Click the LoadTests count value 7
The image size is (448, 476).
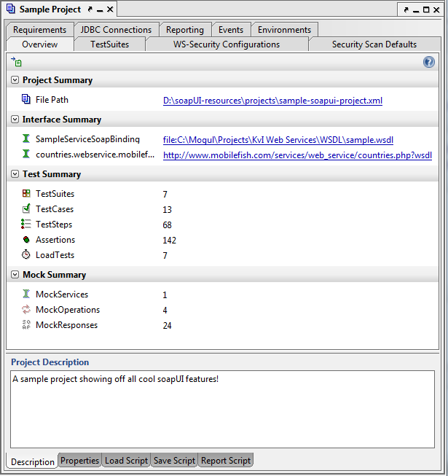tap(165, 256)
